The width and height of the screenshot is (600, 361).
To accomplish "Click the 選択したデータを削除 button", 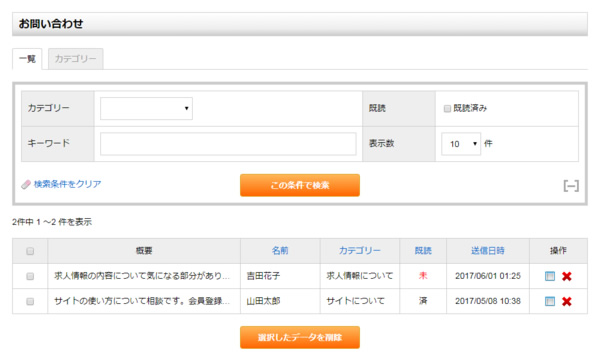I will click(x=300, y=337).
